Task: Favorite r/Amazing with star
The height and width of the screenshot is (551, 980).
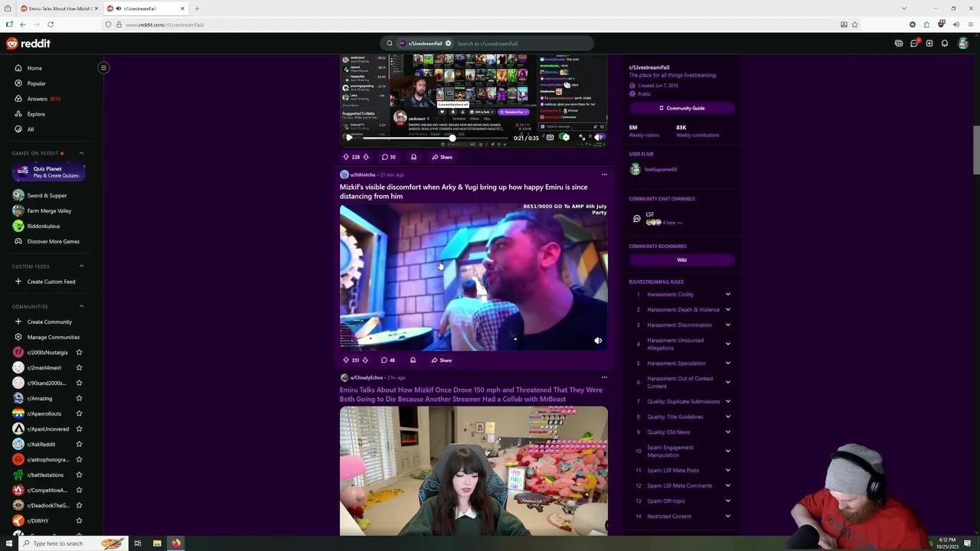Action: click(x=79, y=398)
